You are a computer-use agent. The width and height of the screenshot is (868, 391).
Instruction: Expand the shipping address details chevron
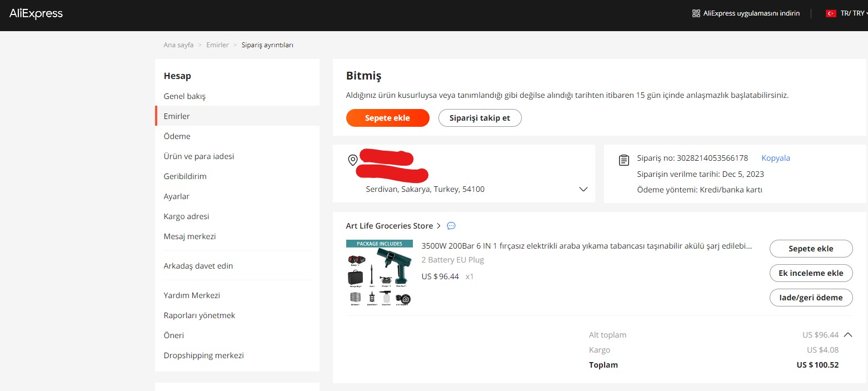click(x=583, y=189)
